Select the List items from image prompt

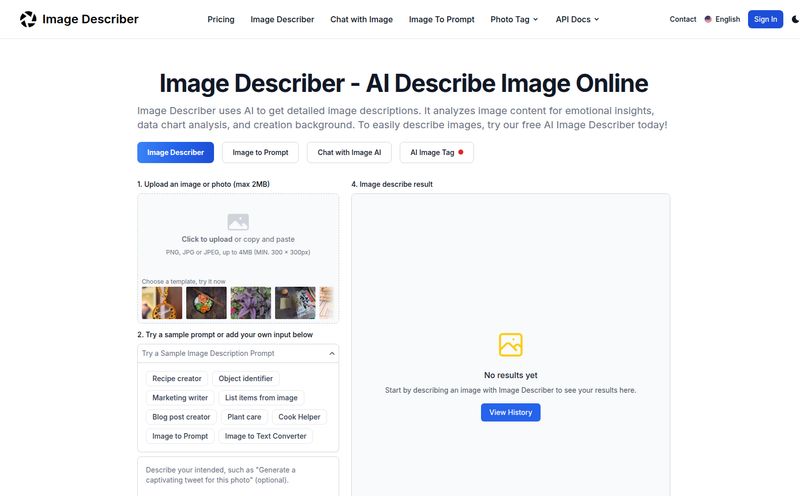point(261,398)
